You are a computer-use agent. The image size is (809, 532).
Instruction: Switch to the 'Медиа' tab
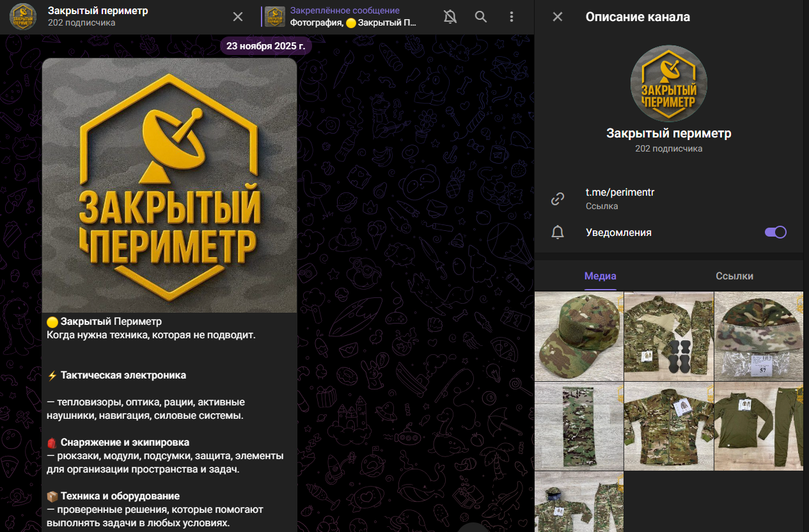[x=601, y=276]
